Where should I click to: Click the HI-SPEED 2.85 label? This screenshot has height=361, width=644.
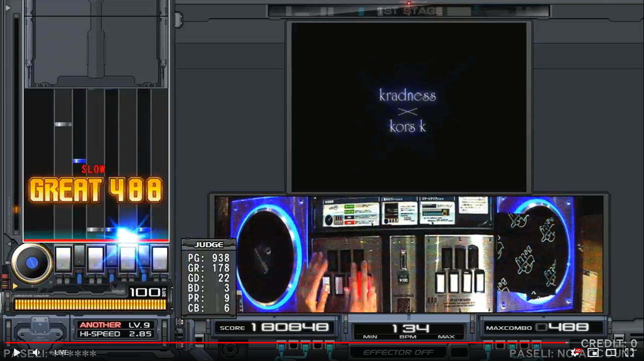[x=115, y=334]
